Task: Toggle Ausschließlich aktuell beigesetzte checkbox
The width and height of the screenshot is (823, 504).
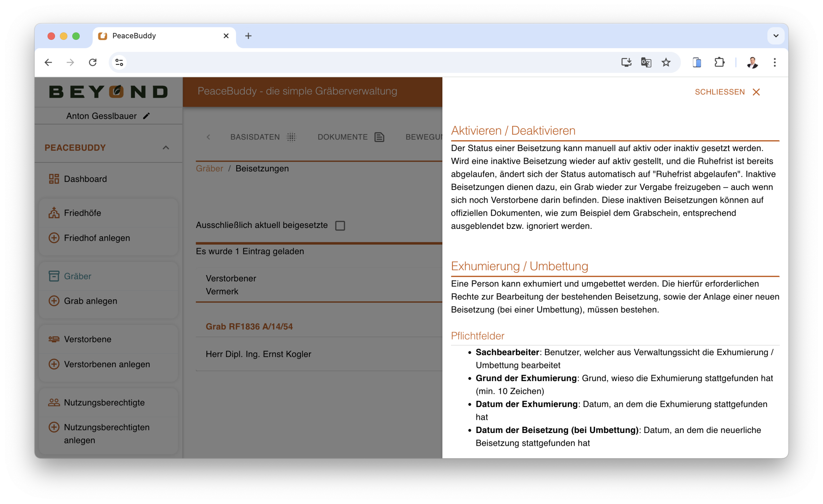Action: click(x=340, y=225)
